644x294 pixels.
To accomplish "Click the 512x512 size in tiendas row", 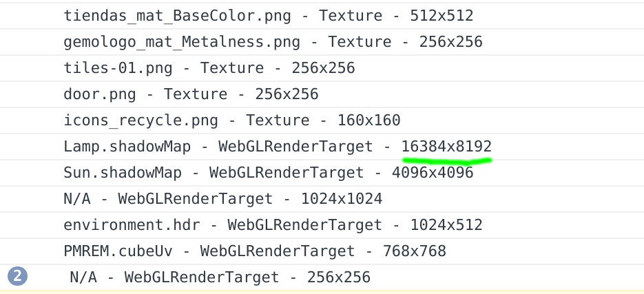I will click(x=442, y=16).
